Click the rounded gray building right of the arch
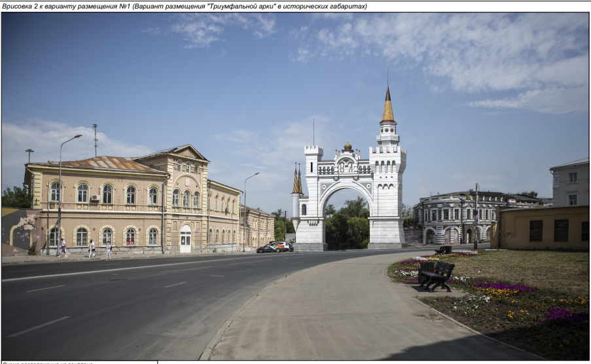 (452, 216)
